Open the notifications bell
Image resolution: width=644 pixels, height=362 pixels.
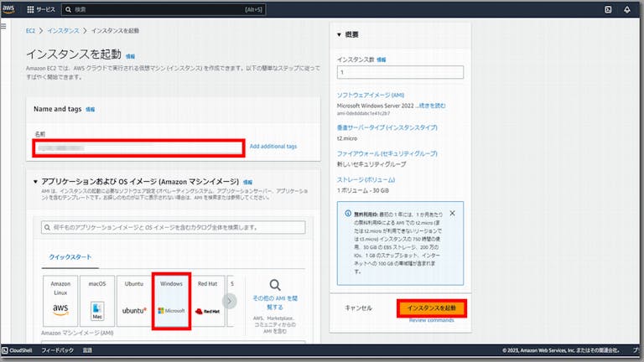(626, 10)
